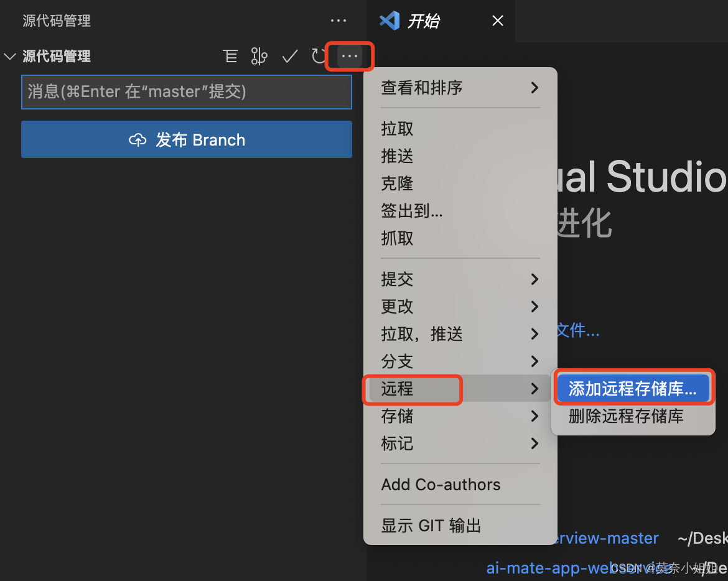This screenshot has height=581, width=728.
Task: Expand the 提交 submenu
Action: (460, 279)
